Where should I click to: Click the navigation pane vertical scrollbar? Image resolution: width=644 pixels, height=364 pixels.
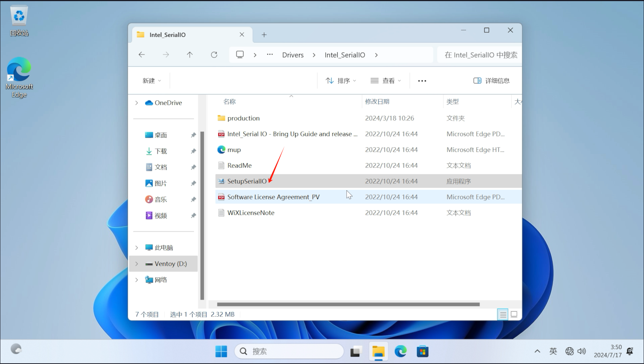(202, 216)
